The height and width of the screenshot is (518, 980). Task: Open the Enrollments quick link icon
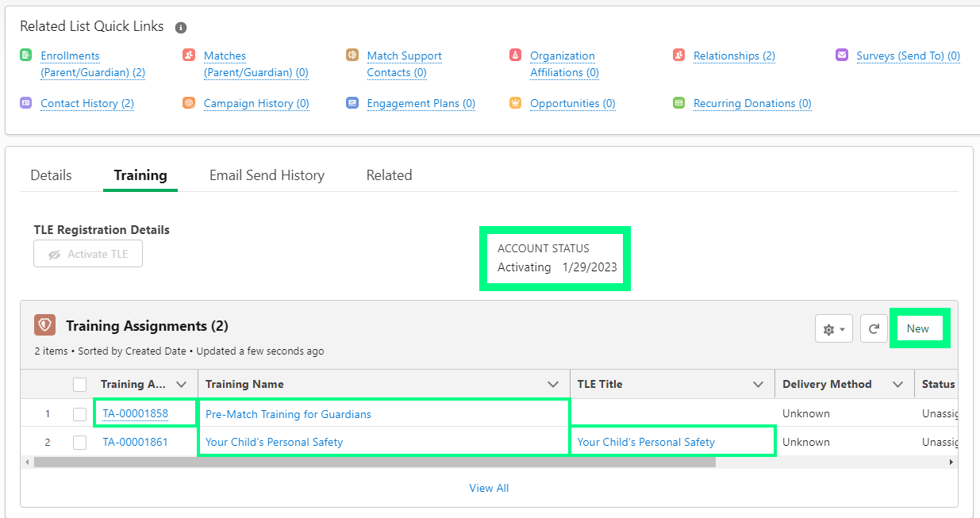[25, 56]
